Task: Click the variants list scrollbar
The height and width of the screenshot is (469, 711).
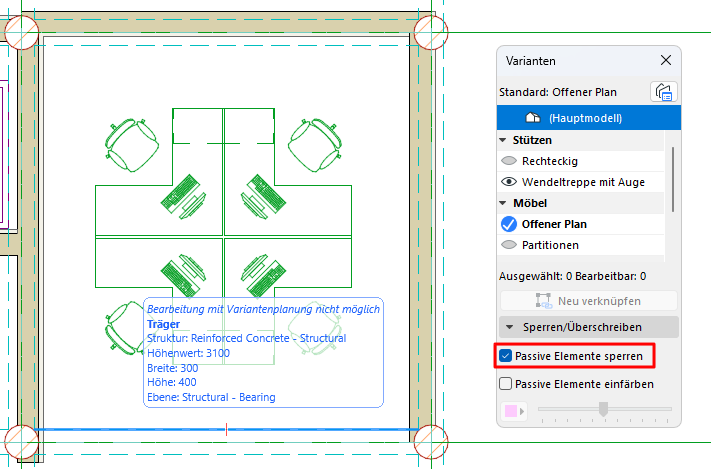Action: (673, 179)
